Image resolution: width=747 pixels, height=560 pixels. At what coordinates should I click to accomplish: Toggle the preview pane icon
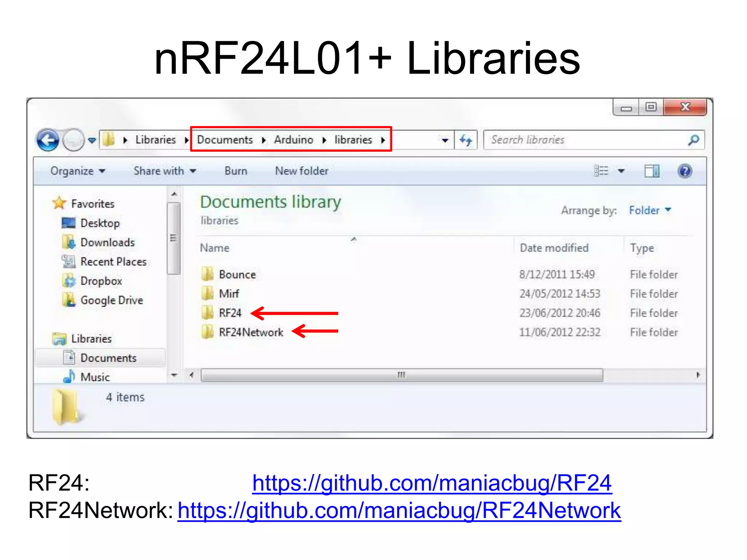651,171
